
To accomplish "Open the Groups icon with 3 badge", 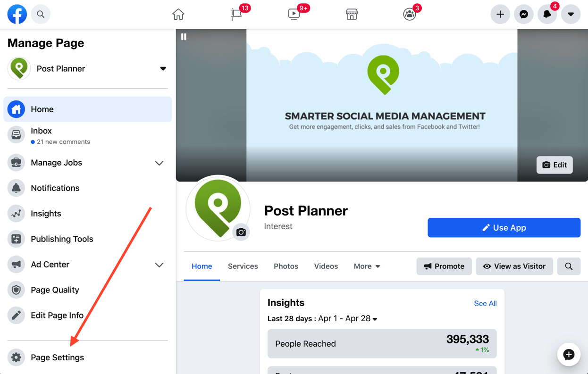I will pyautogui.click(x=409, y=15).
